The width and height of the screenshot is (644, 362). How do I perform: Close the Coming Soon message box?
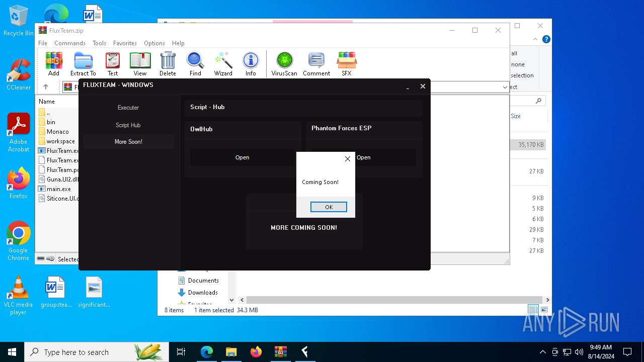click(347, 159)
